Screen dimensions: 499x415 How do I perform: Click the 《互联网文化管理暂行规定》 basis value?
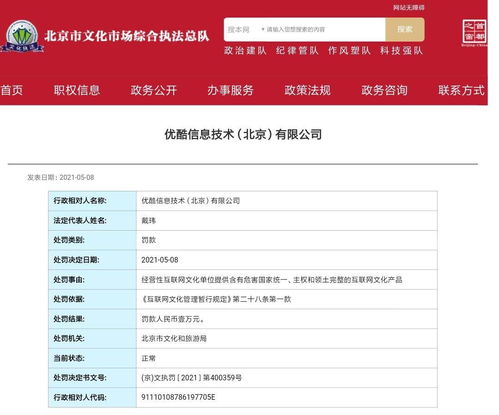(x=216, y=299)
